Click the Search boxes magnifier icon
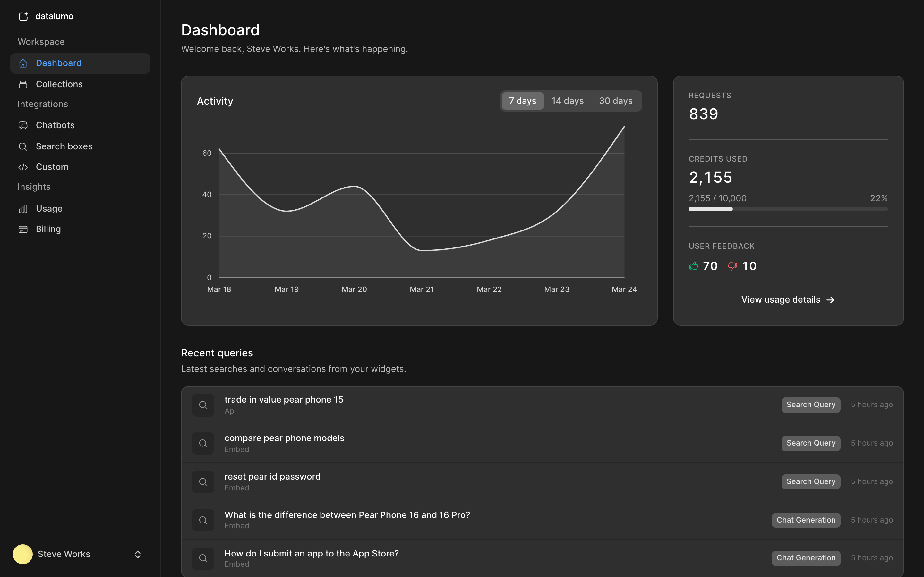This screenshot has height=577, width=924. pyautogui.click(x=23, y=146)
